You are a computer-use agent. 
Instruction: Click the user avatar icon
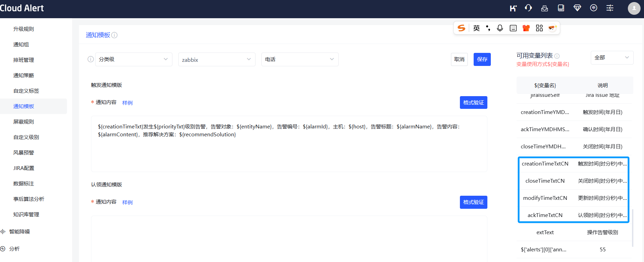click(634, 8)
